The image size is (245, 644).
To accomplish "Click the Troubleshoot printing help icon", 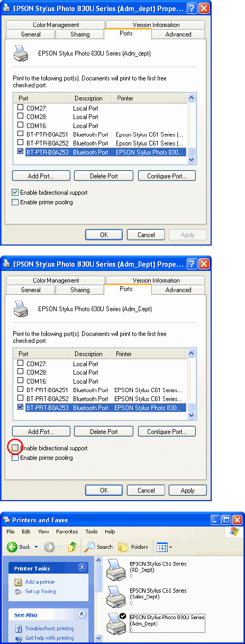I will (18, 629).
